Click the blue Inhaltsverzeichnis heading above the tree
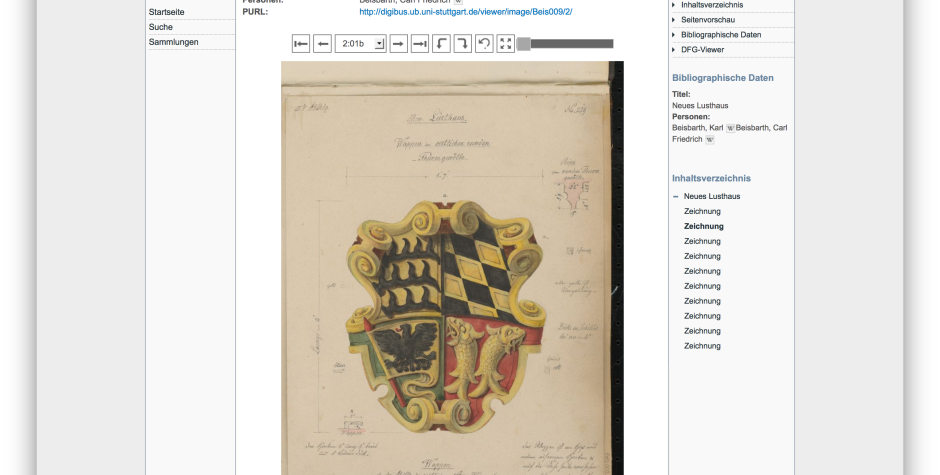The image size is (940, 475). coord(711,178)
